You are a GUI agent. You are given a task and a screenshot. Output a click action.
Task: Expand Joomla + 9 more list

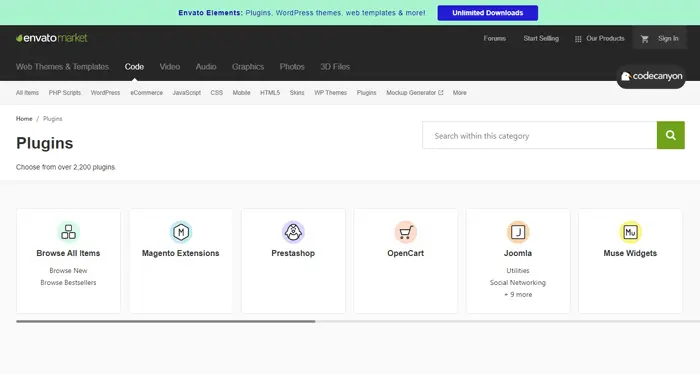click(518, 295)
